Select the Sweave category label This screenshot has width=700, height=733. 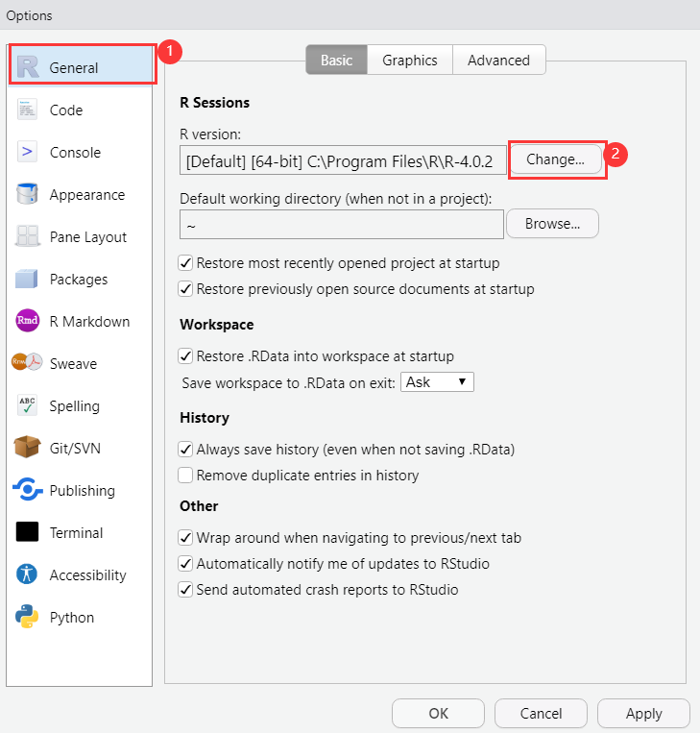pyautogui.click(x=73, y=364)
